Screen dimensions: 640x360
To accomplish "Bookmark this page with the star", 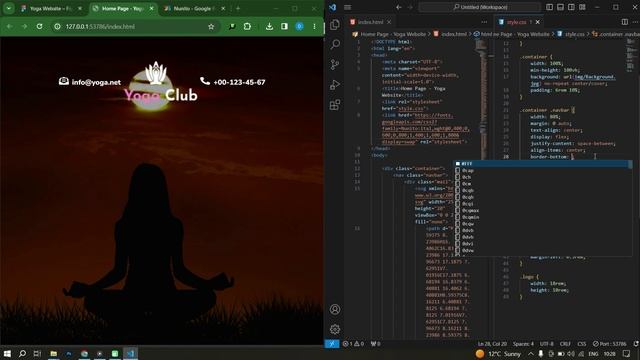I will [x=211, y=27].
